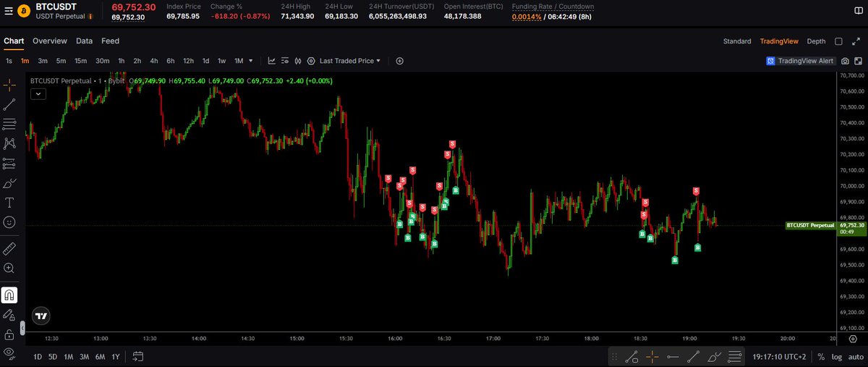The height and width of the screenshot is (367, 868).
Task: Set timeframe to 15m
Action: pyautogui.click(x=80, y=61)
